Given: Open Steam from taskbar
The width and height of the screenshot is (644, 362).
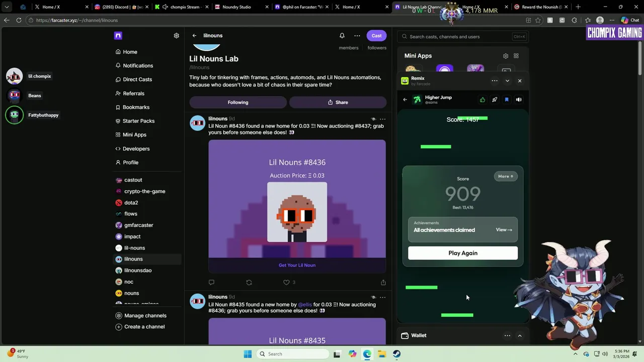Looking at the screenshot, I should click(x=397, y=354).
